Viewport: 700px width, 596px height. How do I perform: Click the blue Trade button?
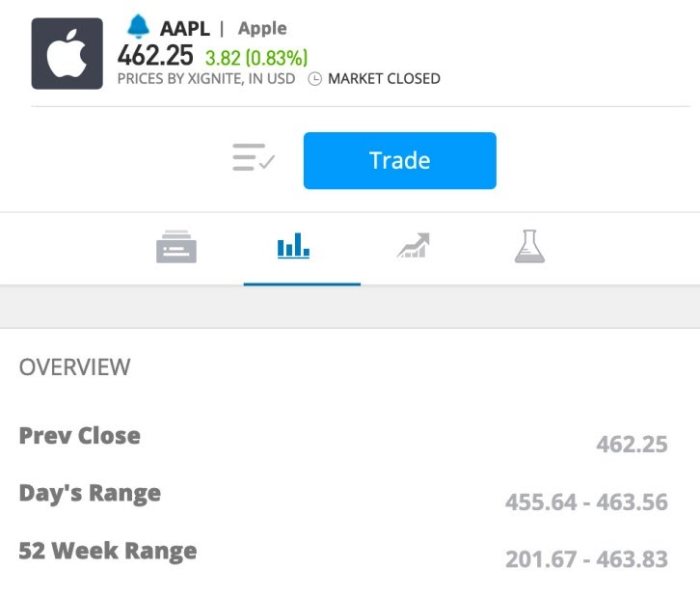point(399,160)
